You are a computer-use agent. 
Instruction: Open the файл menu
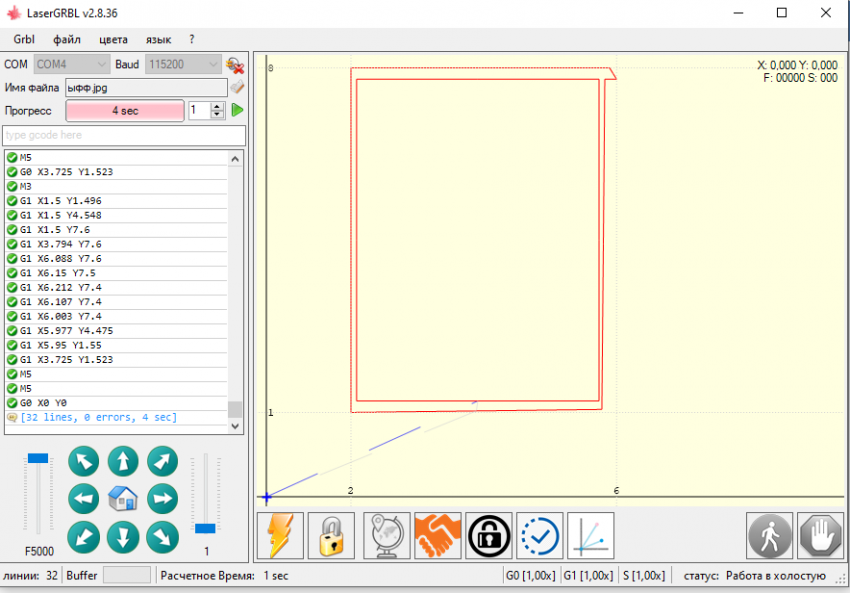pyautogui.click(x=67, y=39)
